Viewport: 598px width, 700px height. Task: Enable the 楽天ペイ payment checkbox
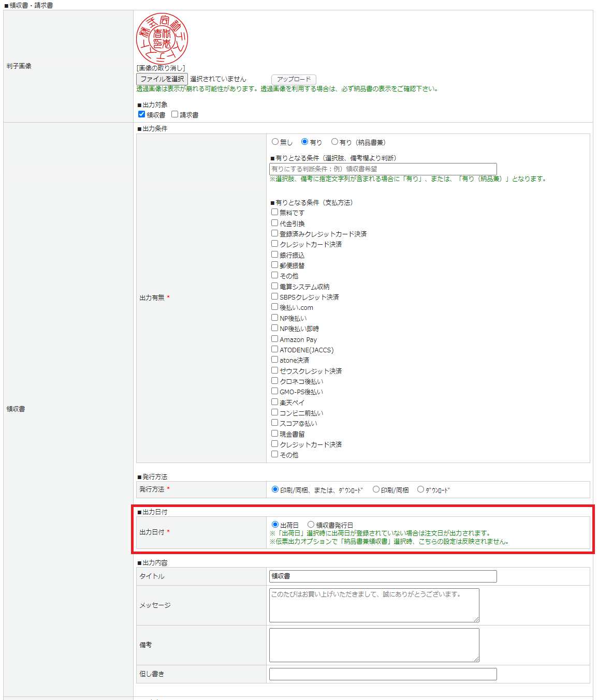click(x=275, y=402)
